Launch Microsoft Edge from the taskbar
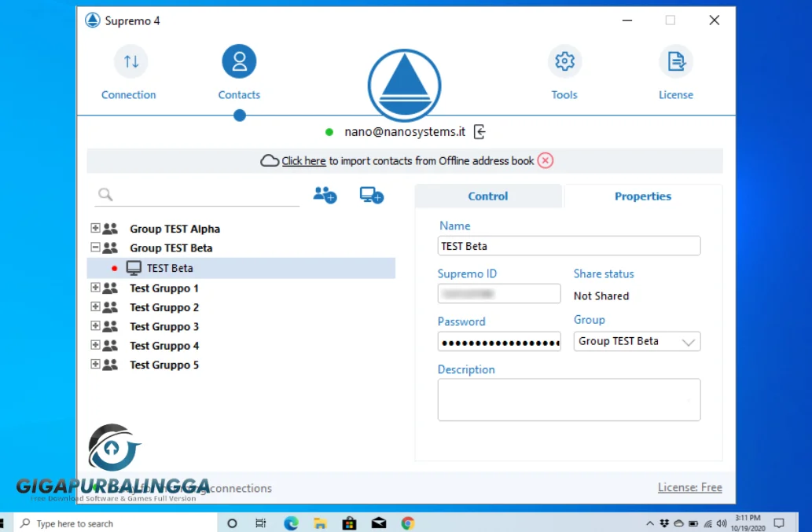Viewport: 812px width, 532px height. click(x=291, y=523)
